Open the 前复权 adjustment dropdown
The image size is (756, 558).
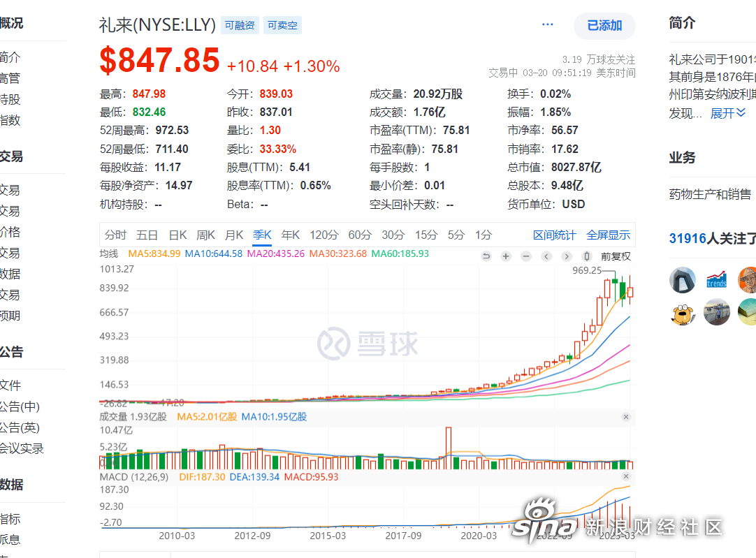pos(616,256)
